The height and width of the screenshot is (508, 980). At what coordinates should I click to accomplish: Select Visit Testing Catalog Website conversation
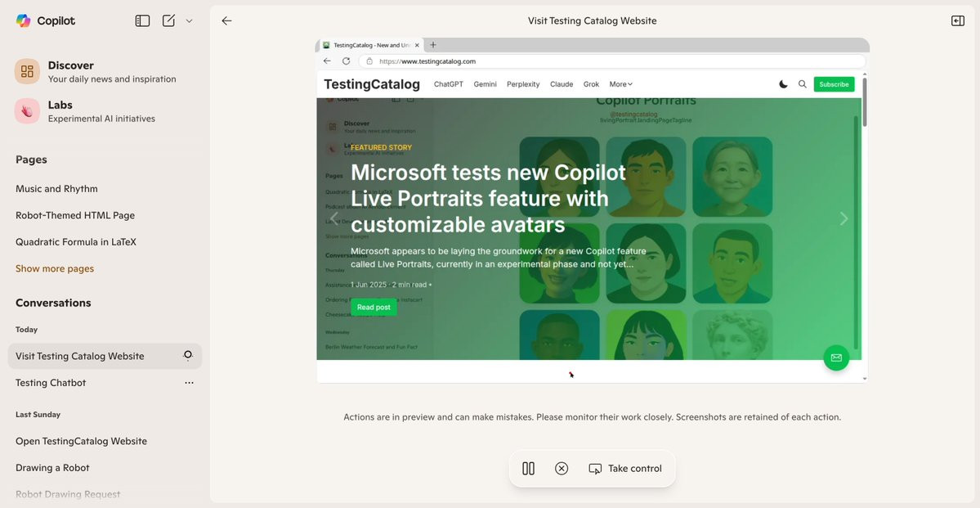coord(105,356)
